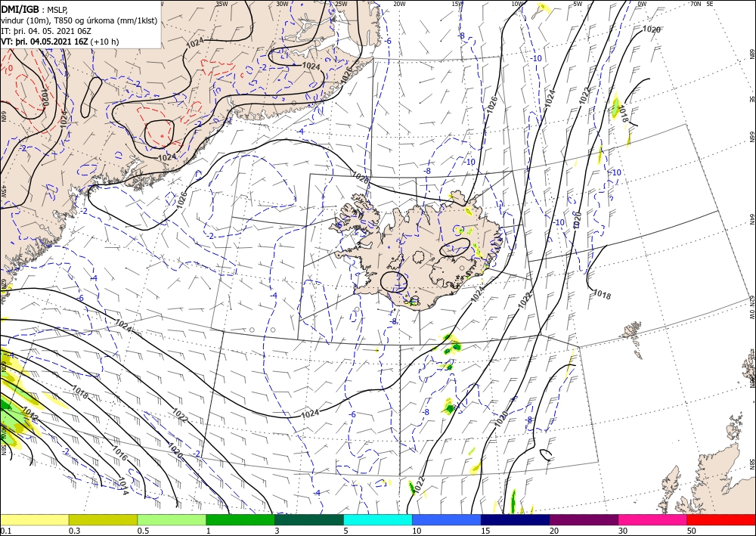
Task: Click the "30W" longitude label
Action: point(282,4)
